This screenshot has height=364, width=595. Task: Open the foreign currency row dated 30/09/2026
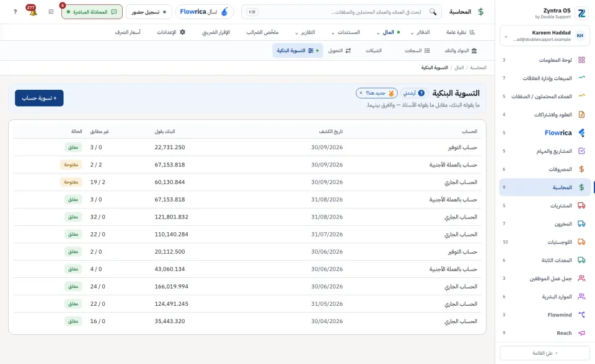[247, 165]
